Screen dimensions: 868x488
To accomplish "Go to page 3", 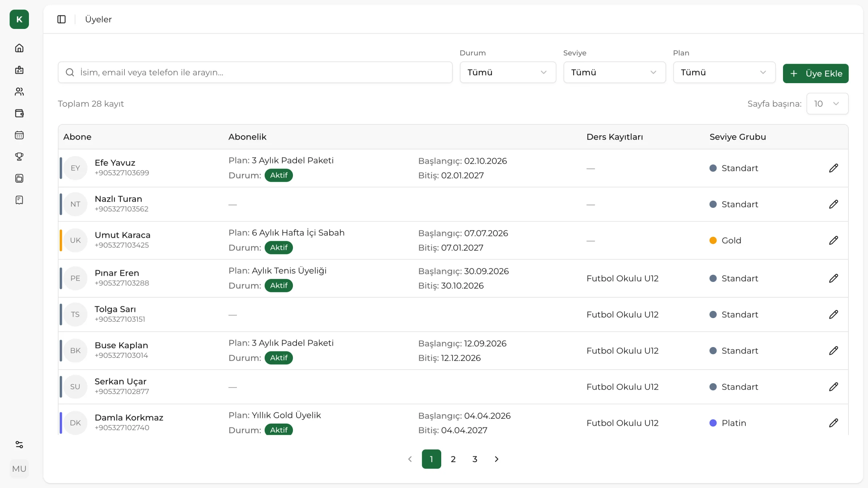I will click(475, 459).
